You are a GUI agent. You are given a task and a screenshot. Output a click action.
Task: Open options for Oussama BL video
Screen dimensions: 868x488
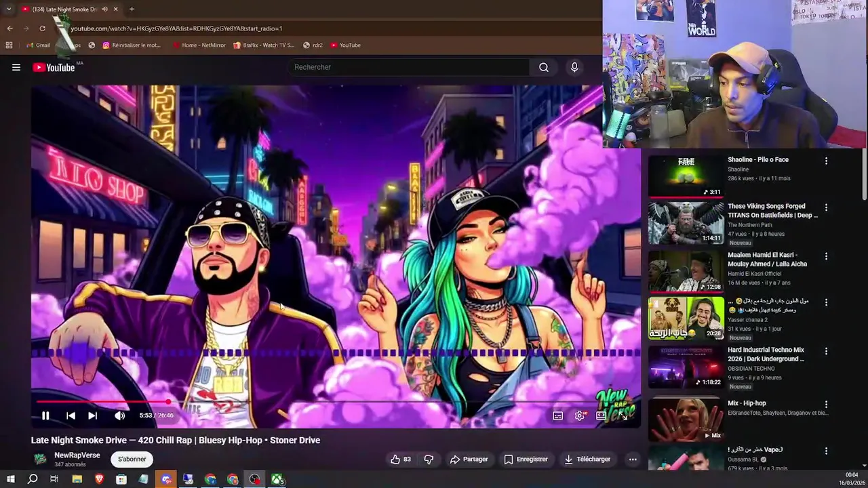click(x=826, y=451)
